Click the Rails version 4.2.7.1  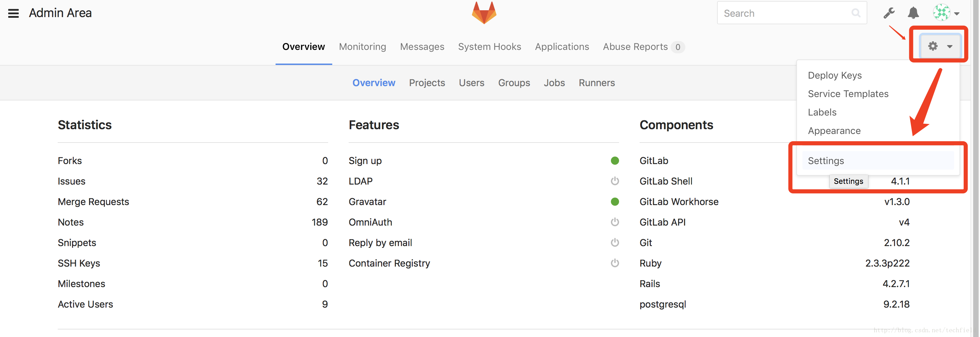pos(896,284)
